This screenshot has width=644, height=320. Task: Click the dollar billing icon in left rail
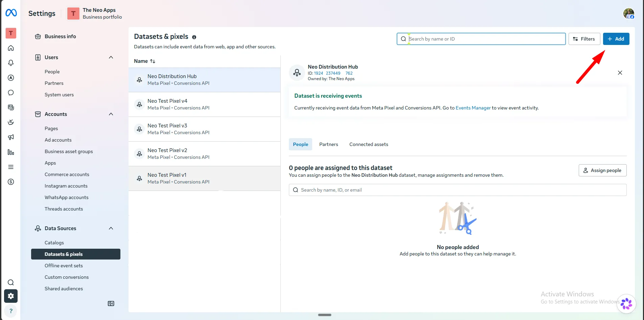[11, 182]
